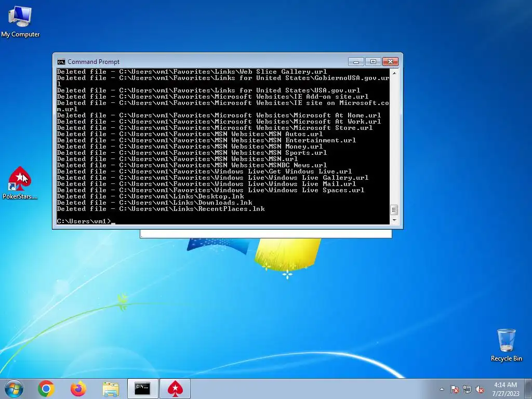Maximize the Command Prompt window
532x399 pixels.
[373, 62]
